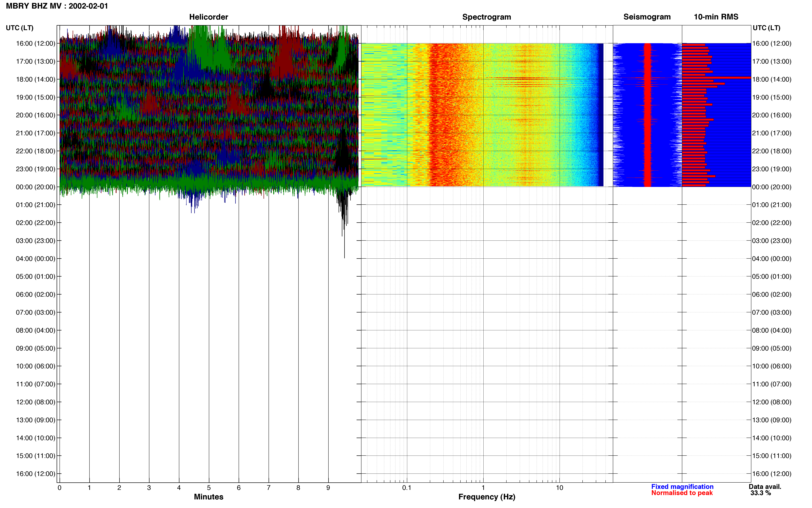812x508 pixels.
Task: Click the right '08:00 (04:00)' time label
Action: [772, 330]
